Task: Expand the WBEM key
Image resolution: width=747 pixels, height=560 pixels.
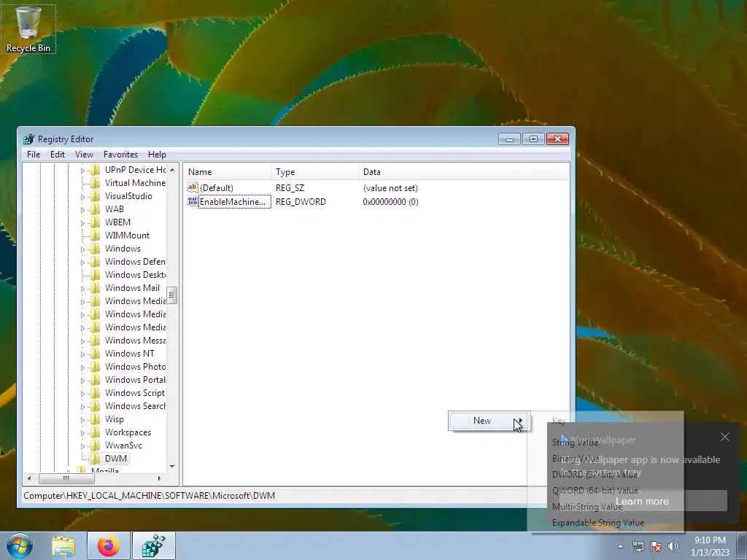Action: 82,222
